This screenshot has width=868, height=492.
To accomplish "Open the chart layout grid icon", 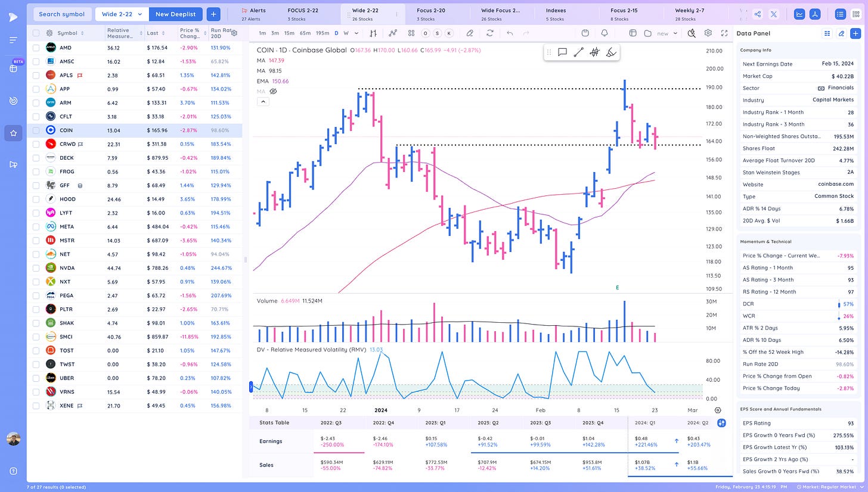I will (411, 33).
